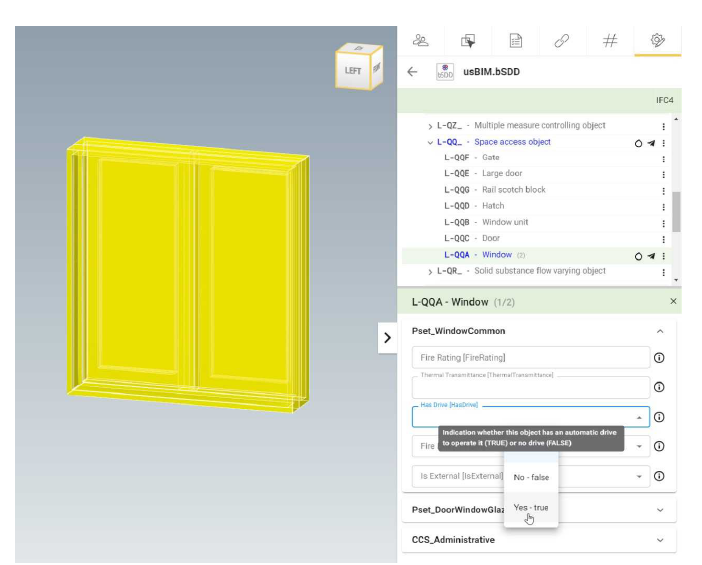This screenshot has height=565, width=702.
Task: Click the send icon on L-QQ_ row
Action: 651,143
